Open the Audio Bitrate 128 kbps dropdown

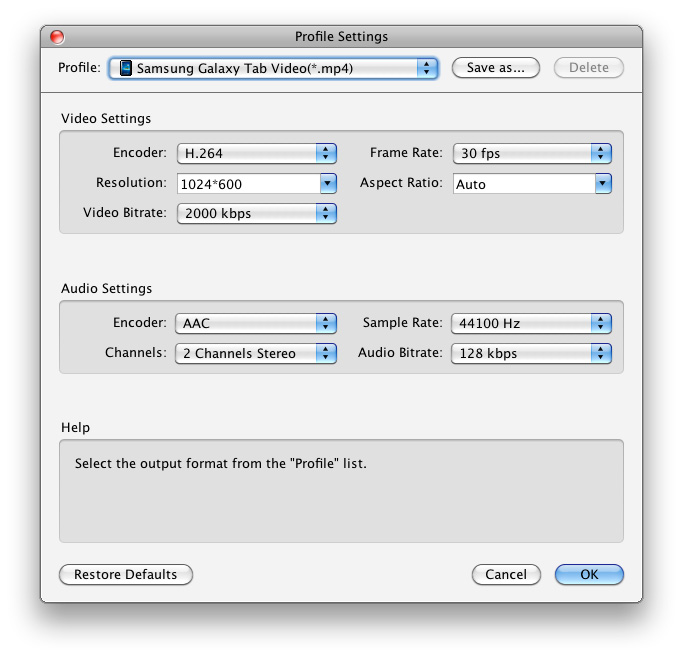(531, 353)
